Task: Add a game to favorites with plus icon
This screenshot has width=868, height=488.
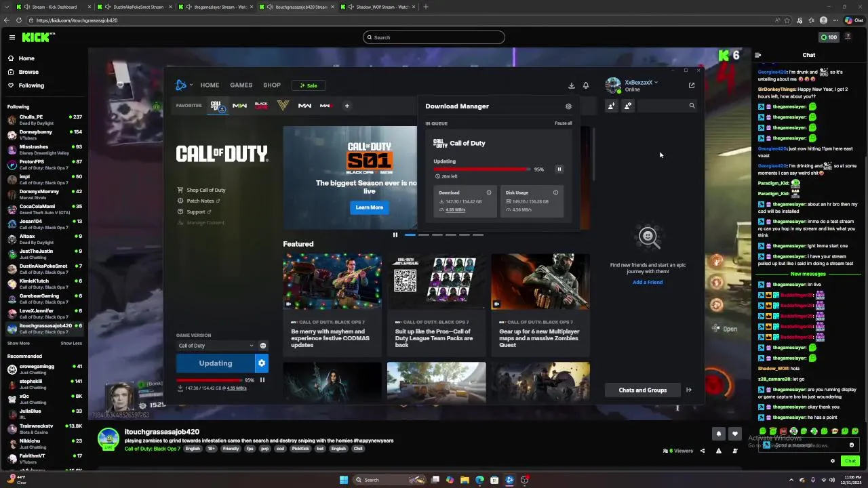Action: tap(347, 106)
